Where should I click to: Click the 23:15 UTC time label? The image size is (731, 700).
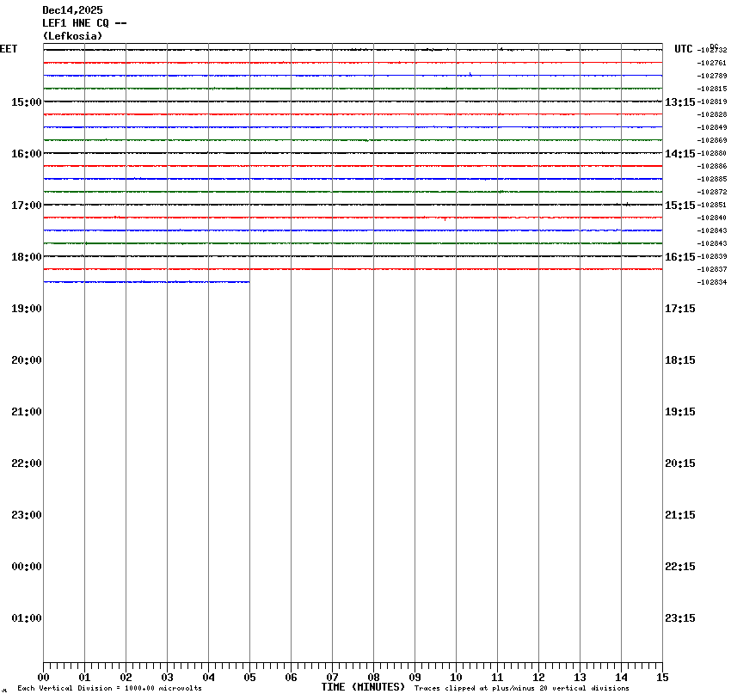tap(679, 618)
